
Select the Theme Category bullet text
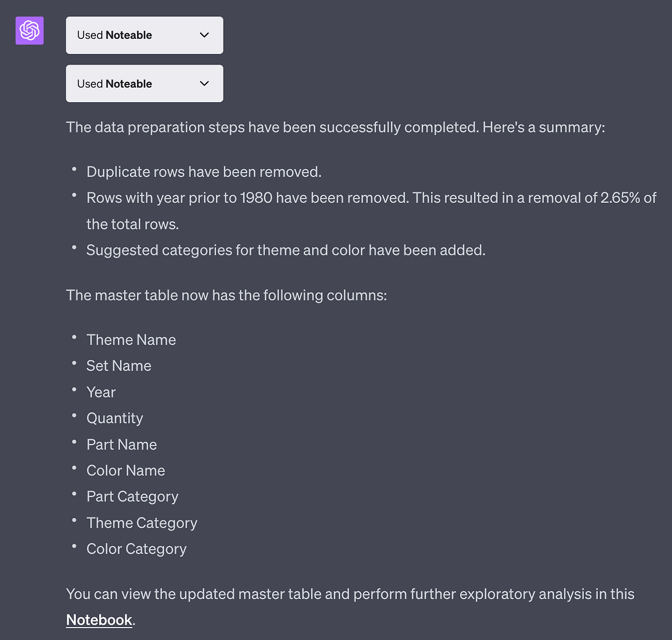pyautogui.click(x=142, y=523)
